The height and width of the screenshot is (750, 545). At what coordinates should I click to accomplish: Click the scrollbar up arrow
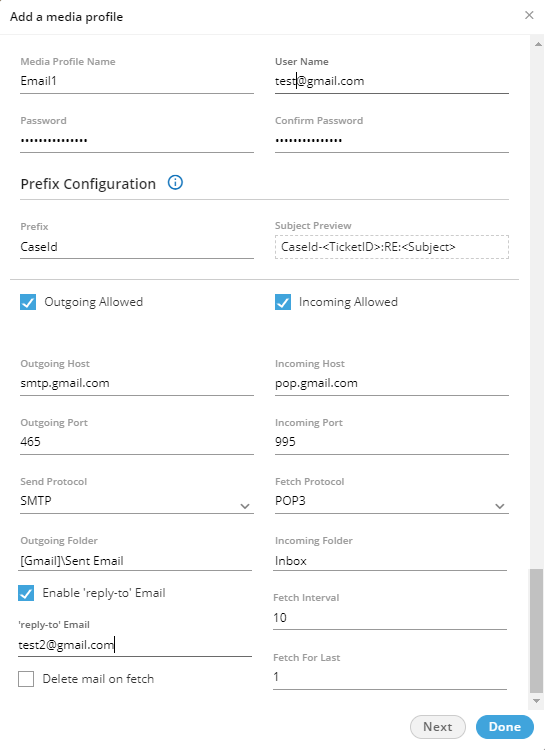pos(537,44)
